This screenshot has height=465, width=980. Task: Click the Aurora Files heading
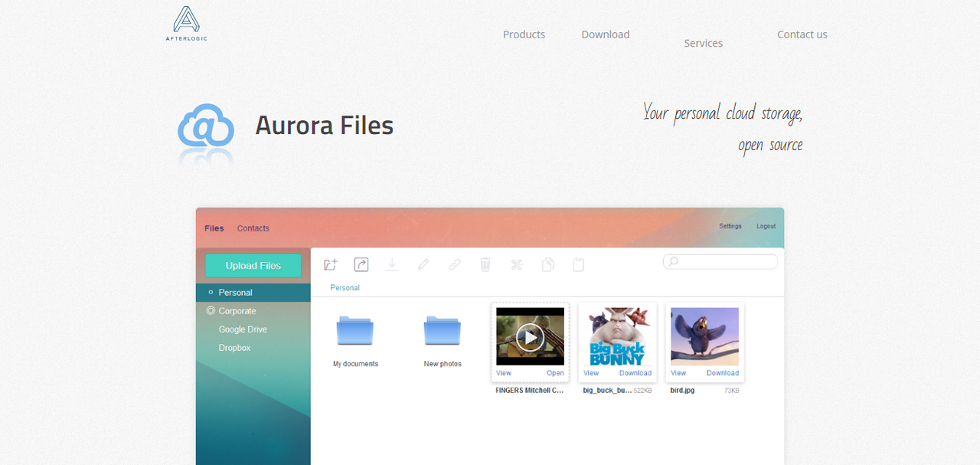click(325, 126)
